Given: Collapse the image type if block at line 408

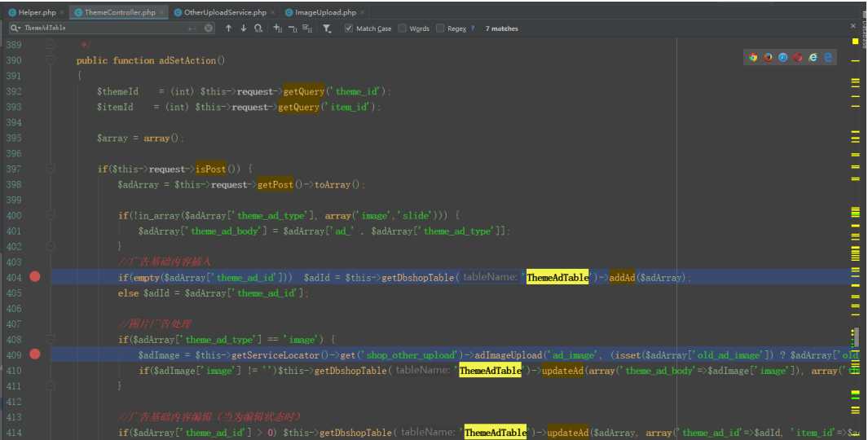Looking at the screenshot, I should (50, 339).
